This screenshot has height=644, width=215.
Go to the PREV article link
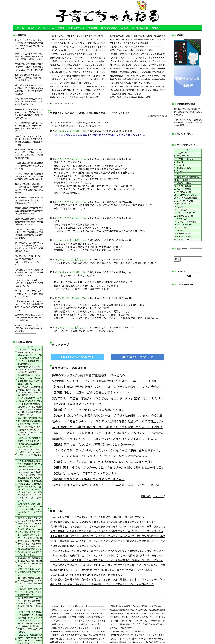pos(51,103)
